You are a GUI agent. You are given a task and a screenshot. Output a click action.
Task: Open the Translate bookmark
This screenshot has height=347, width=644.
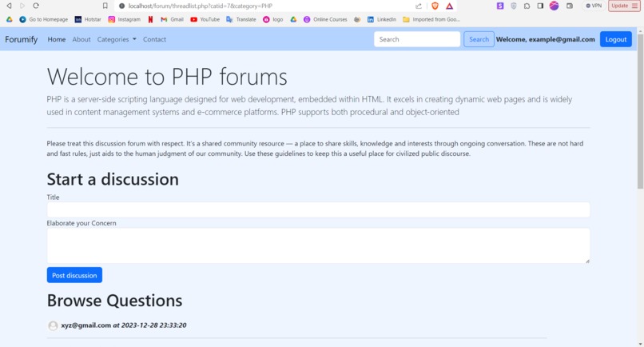pos(241,19)
